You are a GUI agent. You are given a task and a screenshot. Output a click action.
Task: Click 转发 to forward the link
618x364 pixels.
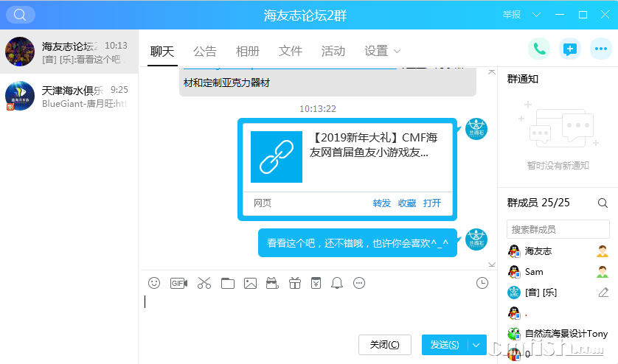coord(381,203)
